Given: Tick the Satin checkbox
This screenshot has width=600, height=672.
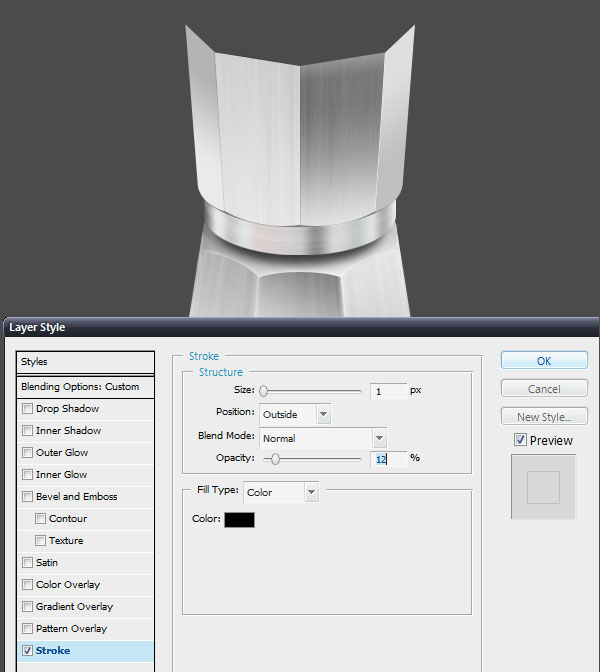Looking at the screenshot, I should tap(27, 562).
